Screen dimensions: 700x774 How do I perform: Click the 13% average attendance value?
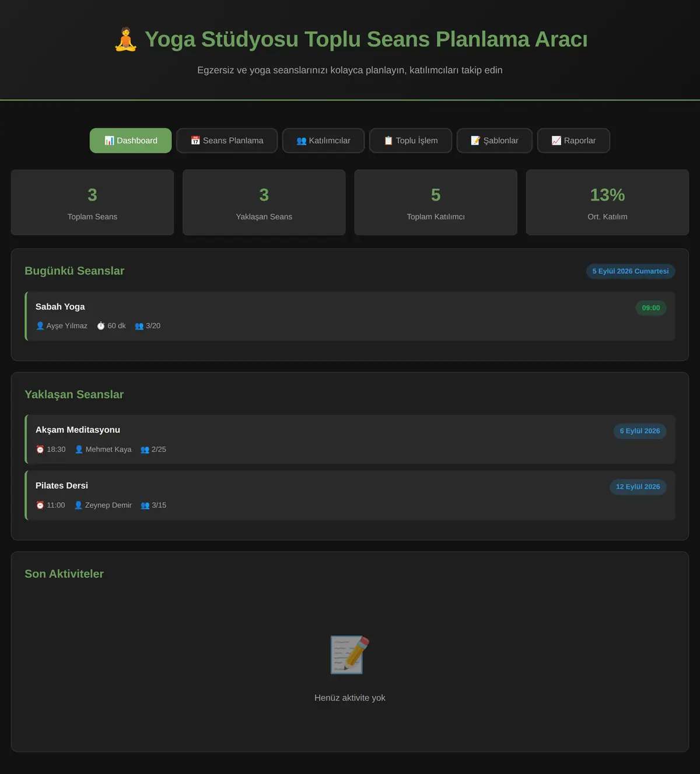(x=607, y=195)
